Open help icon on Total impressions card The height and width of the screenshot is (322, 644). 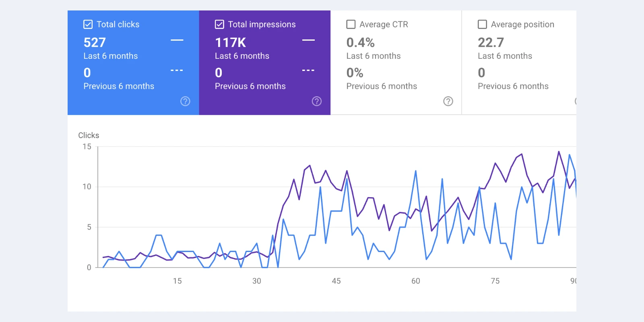pyautogui.click(x=317, y=101)
